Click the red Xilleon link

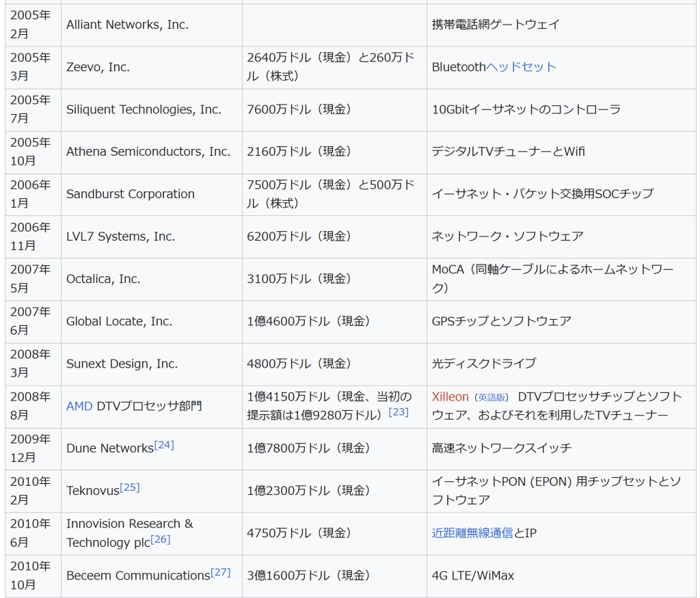tap(450, 397)
